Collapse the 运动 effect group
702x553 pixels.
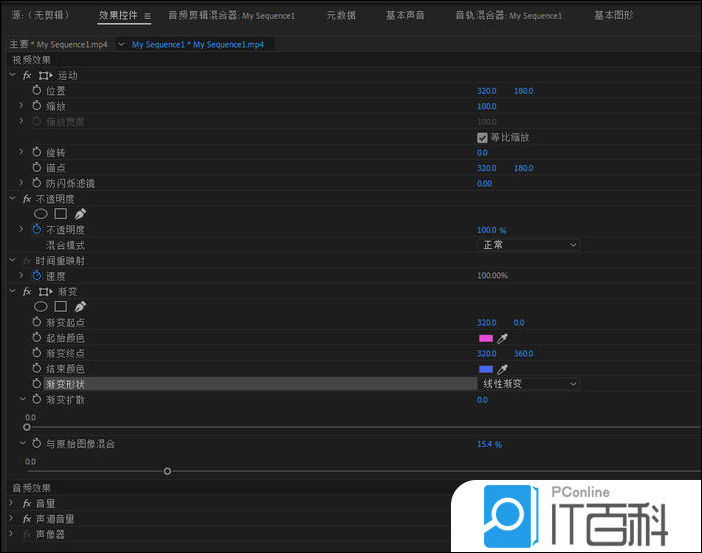tap(13, 75)
